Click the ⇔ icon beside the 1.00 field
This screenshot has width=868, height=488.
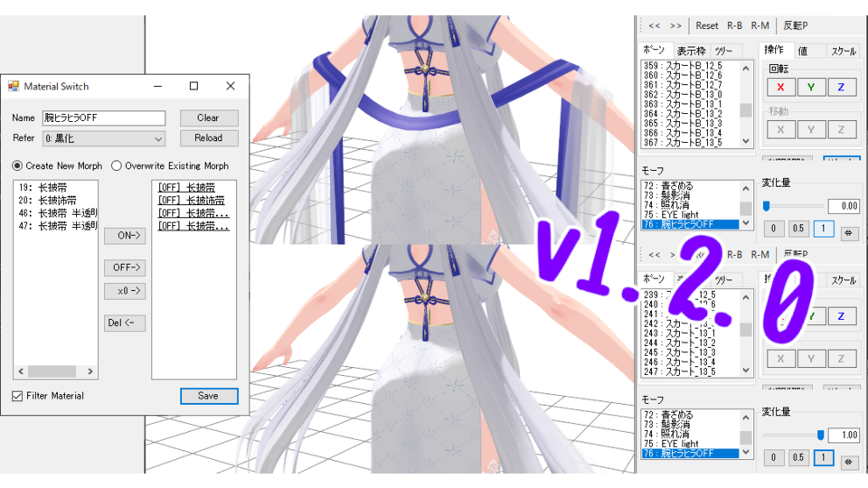(x=848, y=462)
